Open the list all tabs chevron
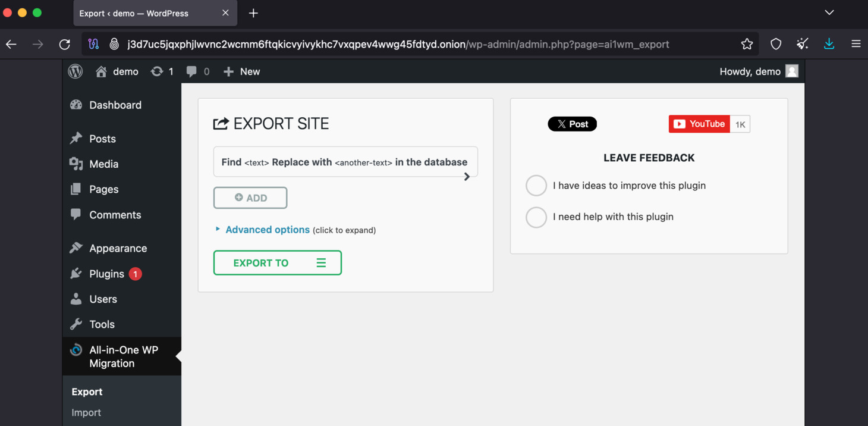Viewport: 868px width, 426px height. (x=829, y=12)
